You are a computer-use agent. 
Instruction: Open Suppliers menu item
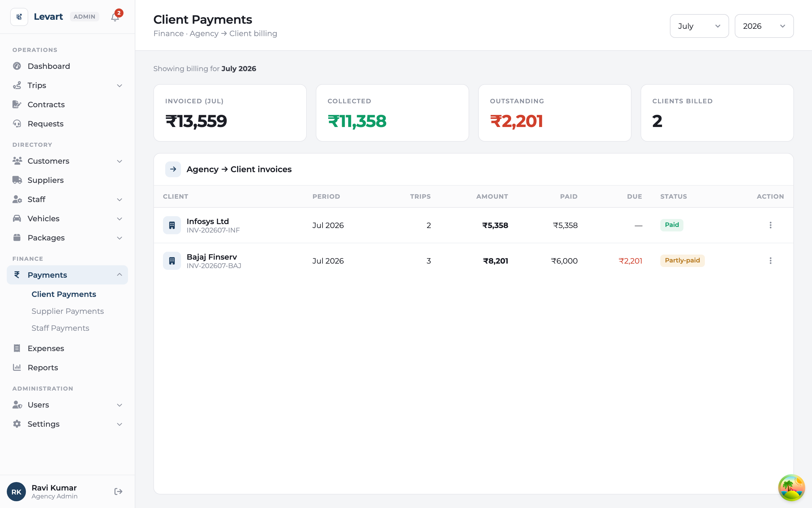[67, 180]
